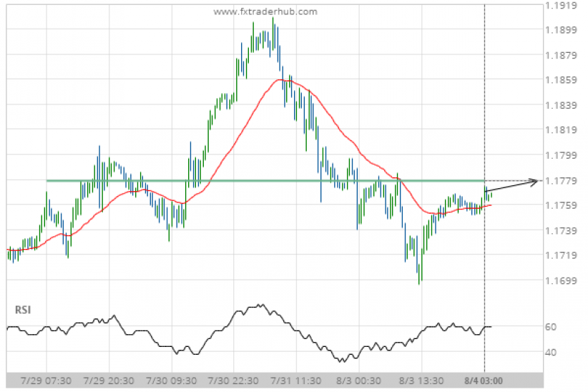Select the 7/29 07:30 time label
This screenshot has width=588, height=392.
click(46, 381)
